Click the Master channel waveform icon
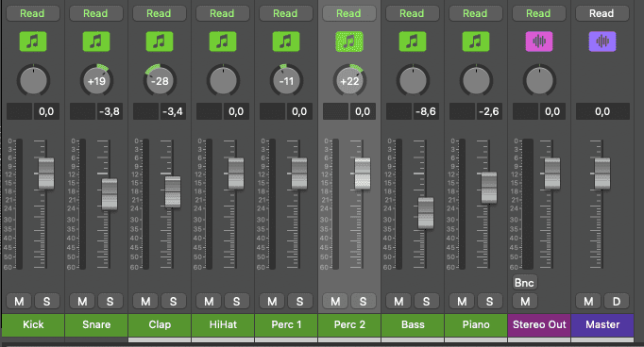This screenshot has height=347, width=644. click(x=602, y=41)
